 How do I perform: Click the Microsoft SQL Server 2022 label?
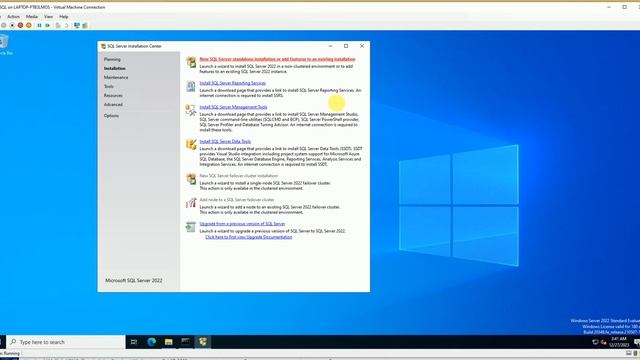(x=134, y=281)
